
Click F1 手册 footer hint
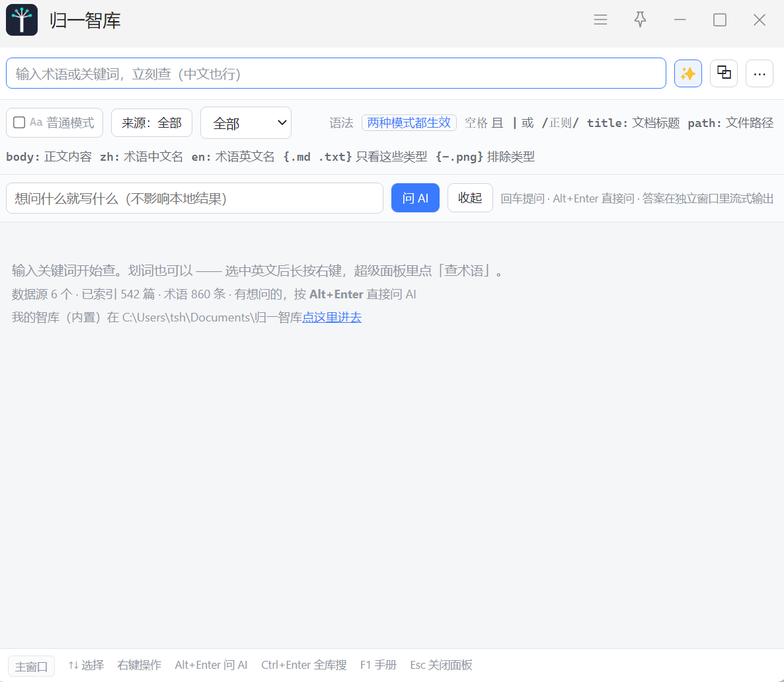click(x=378, y=665)
